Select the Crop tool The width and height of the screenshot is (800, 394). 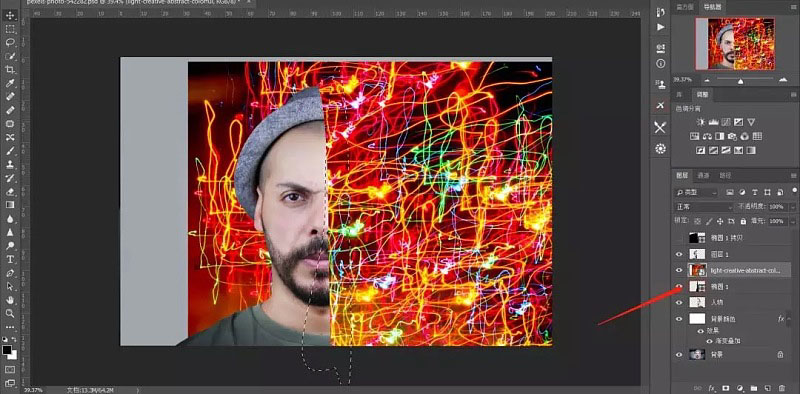(10, 69)
